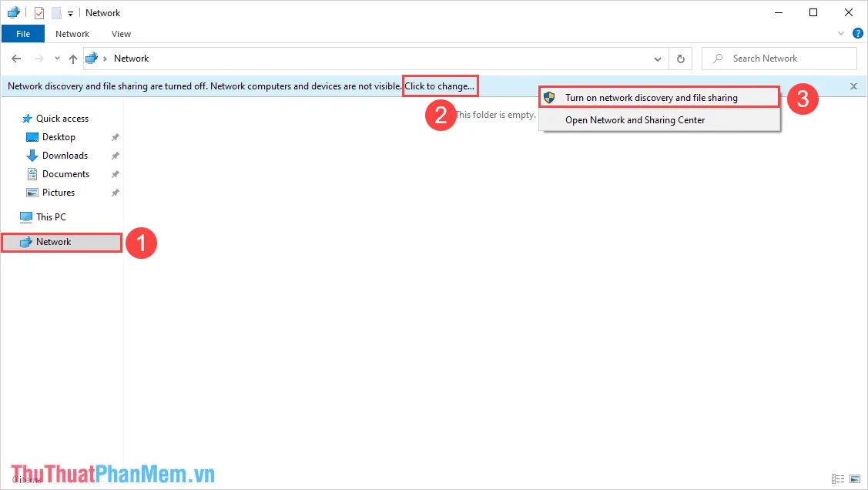Open Help via the question mark icon

857,33
